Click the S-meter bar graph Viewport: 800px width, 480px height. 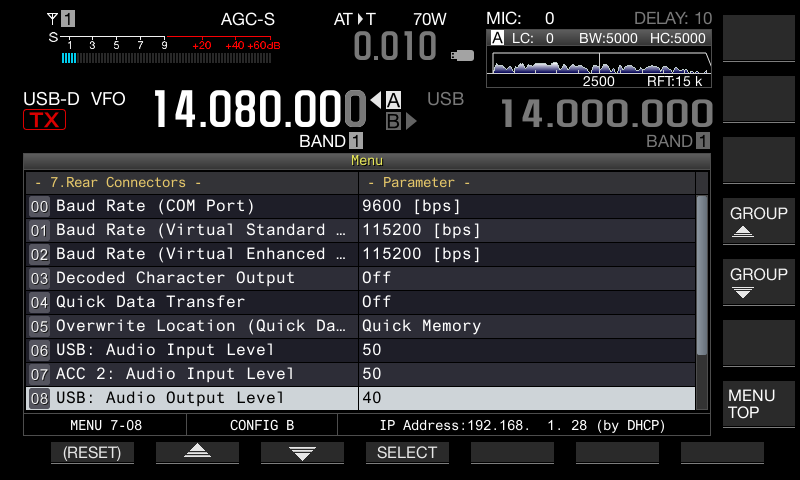coord(166,58)
